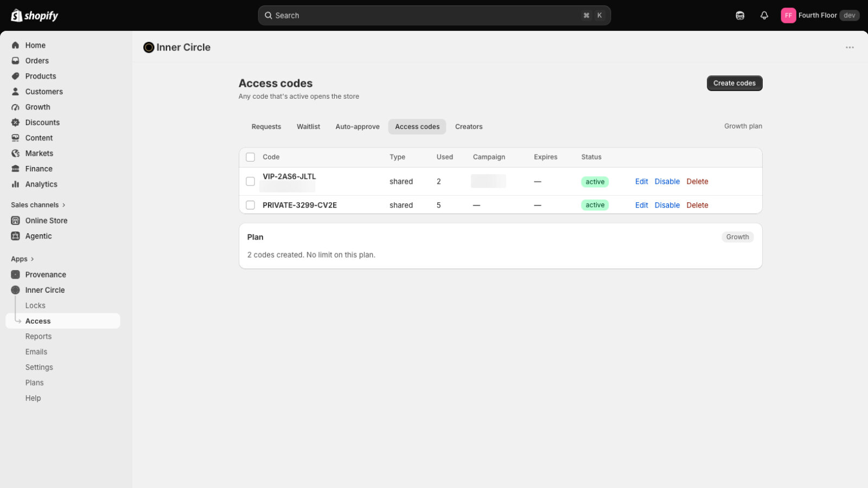Click the Growth plan link
868x488 pixels.
[x=743, y=126]
